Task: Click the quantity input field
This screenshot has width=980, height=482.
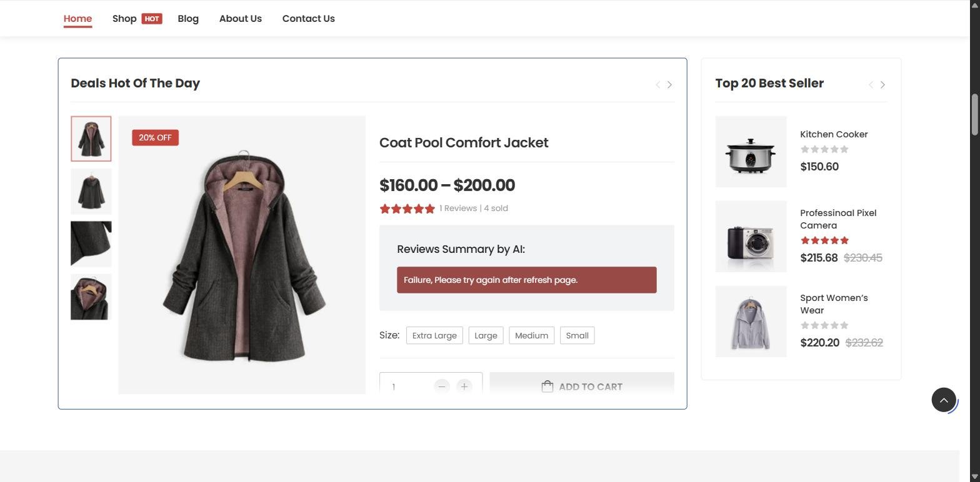Action: (406, 386)
